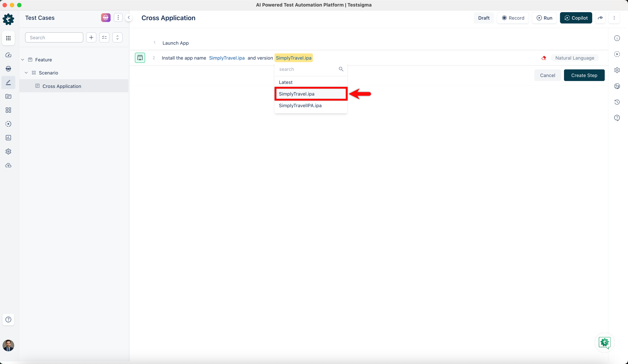Click the Testsigma gear logo

click(x=8, y=19)
